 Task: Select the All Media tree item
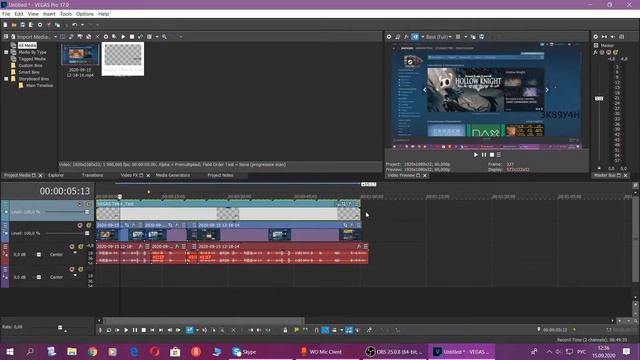pyautogui.click(x=27, y=45)
